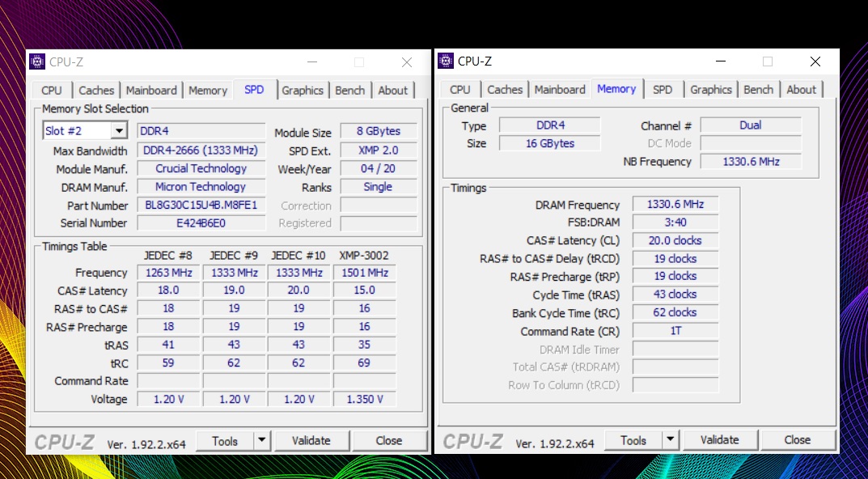Open Mainboard tab in left window
Viewport: 868px width, 479px height.
click(151, 91)
